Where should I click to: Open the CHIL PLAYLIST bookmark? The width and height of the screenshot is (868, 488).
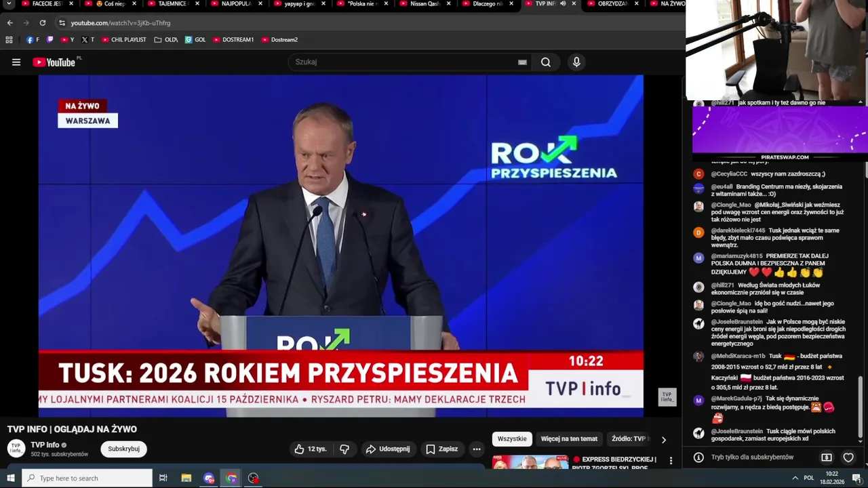(124, 40)
